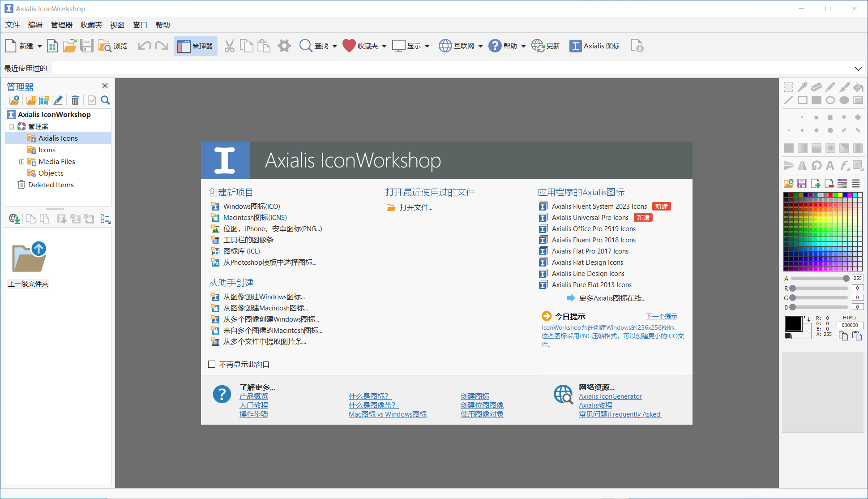
Task: Expand the Media Files tree node
Action: (21, 162)
